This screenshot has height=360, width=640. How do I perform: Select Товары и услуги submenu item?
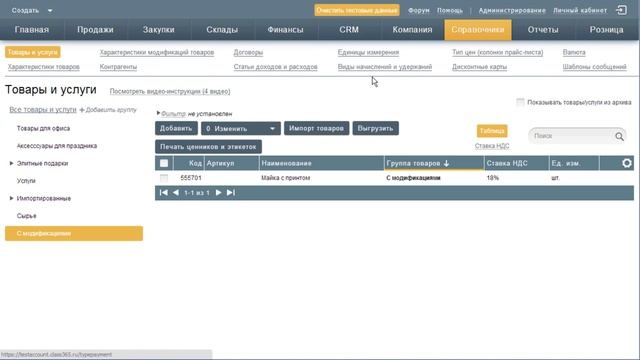[33, 52]
